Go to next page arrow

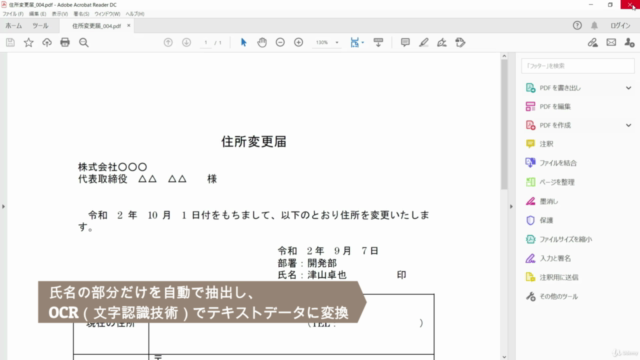point(187,42)
